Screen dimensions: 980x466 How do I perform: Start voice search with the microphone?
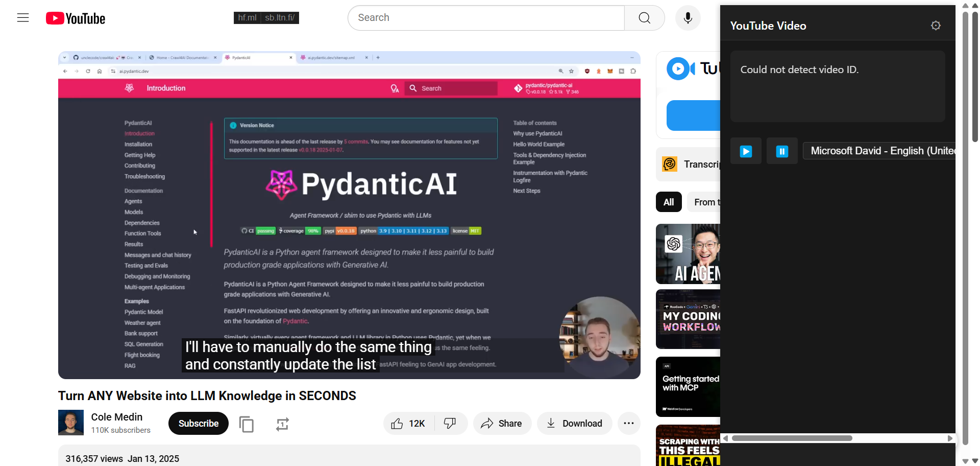pyautogui.click(x=688, y=18)
